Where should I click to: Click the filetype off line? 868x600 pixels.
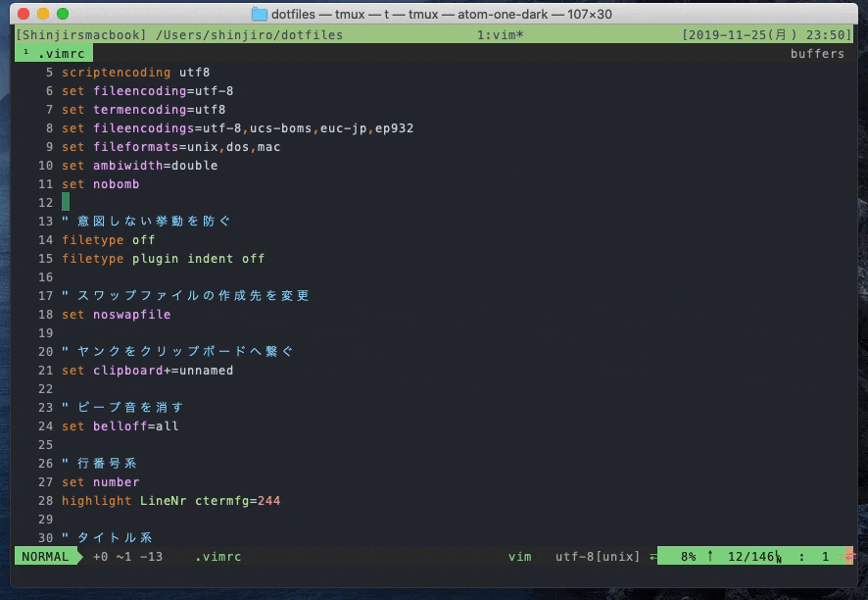108,240
